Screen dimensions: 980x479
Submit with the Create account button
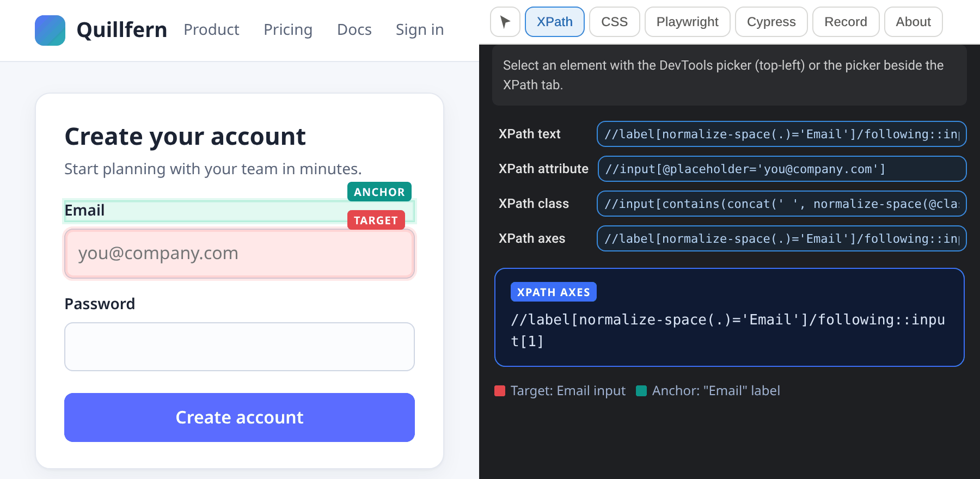(x=240, y=417)
